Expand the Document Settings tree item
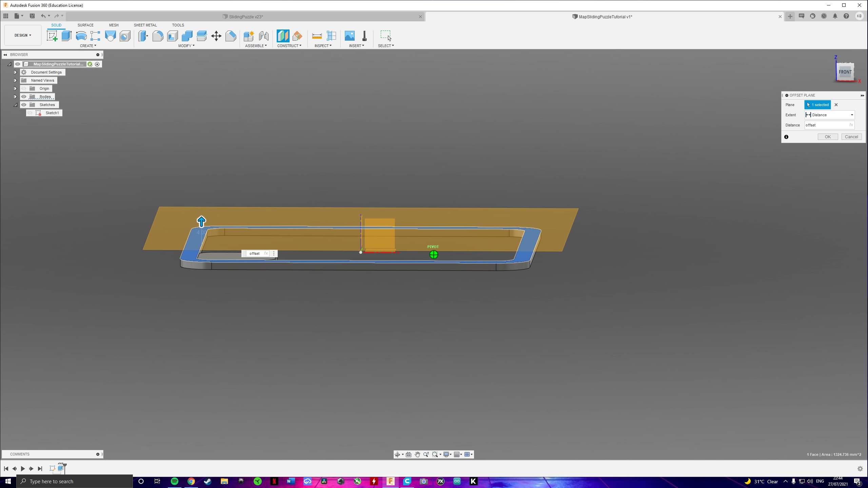Image resolution: width=868 pixels, height=488 pixels. pos(15,72)
